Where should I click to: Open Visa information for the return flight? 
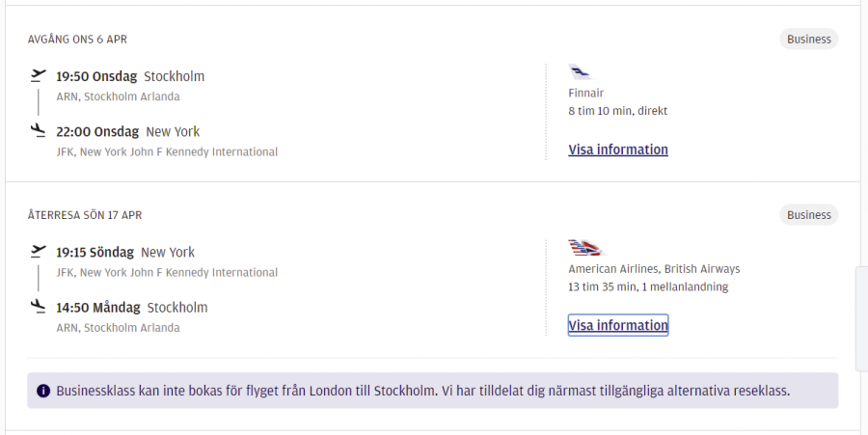[618, 325]
